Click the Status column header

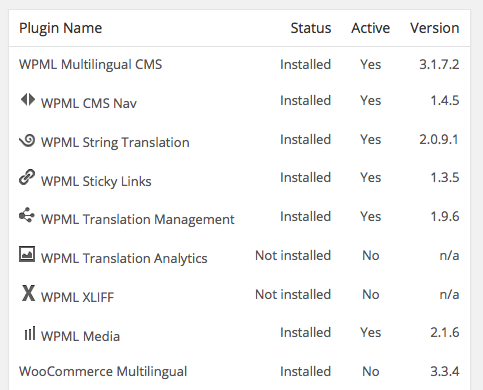(311, 28)
